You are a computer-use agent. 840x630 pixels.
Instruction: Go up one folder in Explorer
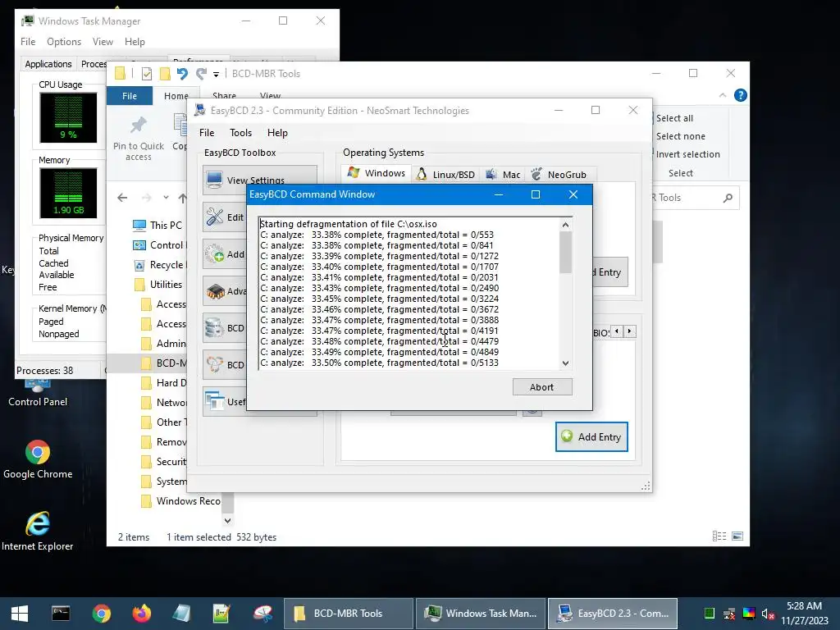183,198
